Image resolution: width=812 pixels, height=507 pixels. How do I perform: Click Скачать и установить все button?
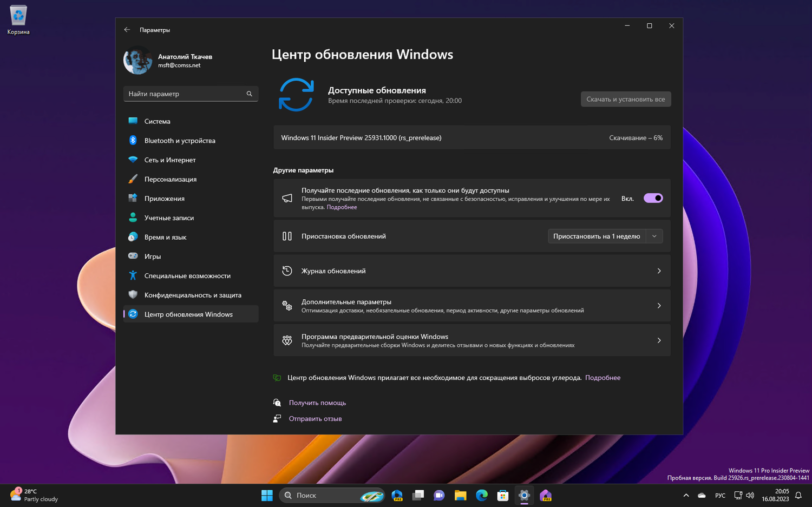[x=626, y=99]
